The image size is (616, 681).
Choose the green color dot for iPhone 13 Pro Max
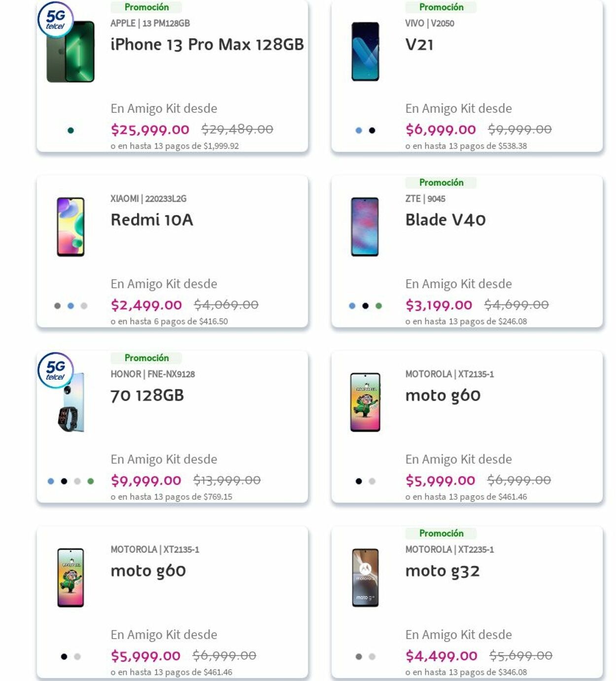click(70, 131)
